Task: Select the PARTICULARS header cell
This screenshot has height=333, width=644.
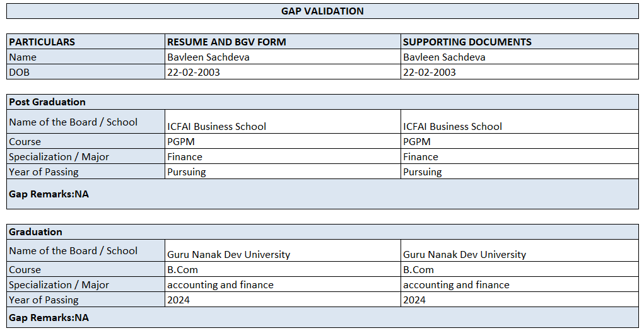Action: [42, 42]
